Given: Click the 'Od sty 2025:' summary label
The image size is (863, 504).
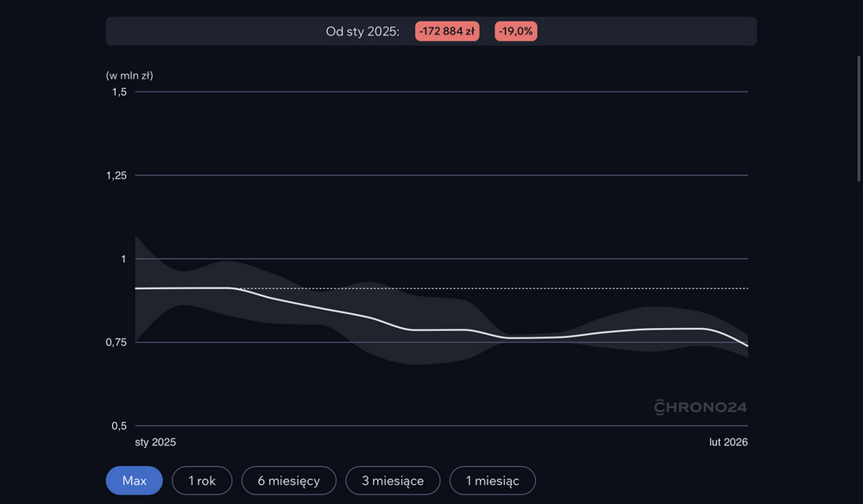Looking at the screenshot, I should click(362, 31).
